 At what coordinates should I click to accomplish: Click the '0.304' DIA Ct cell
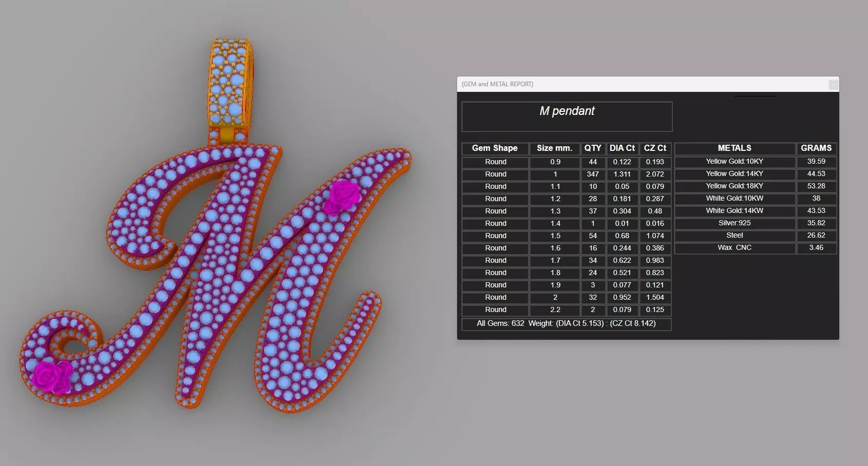[x=622, y=211]
